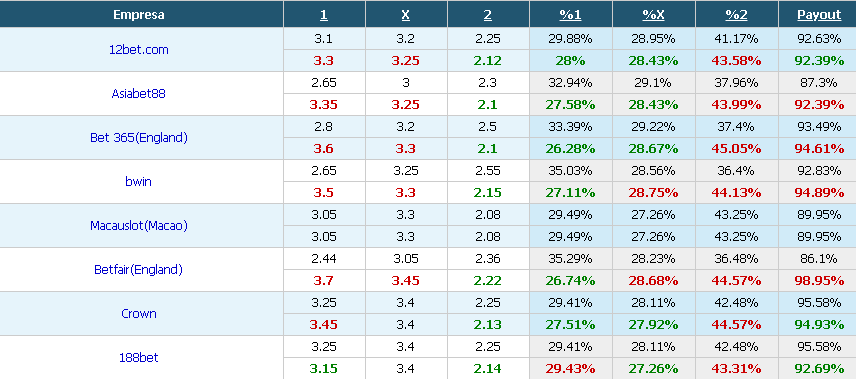This screenshot has width=856, height=379.
Task: Open the 188bet bookmaker link
Action: tap(139, 358)
